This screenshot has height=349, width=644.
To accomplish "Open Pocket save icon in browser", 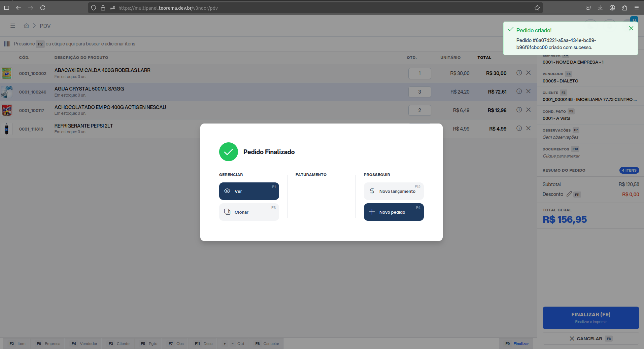I will (588, 8).
